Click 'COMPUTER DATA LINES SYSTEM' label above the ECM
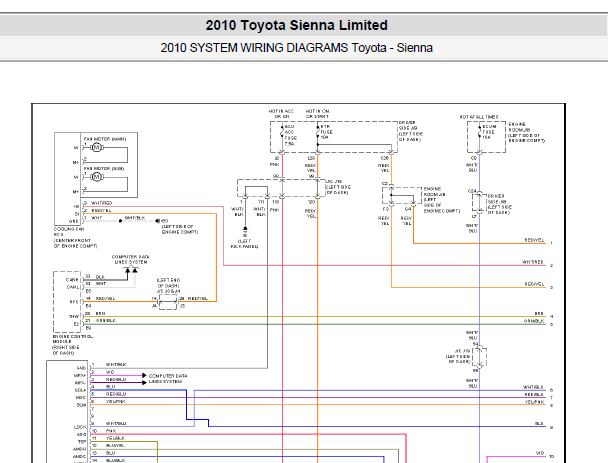This screenshot has height=463, width=608. click(131, 259)
